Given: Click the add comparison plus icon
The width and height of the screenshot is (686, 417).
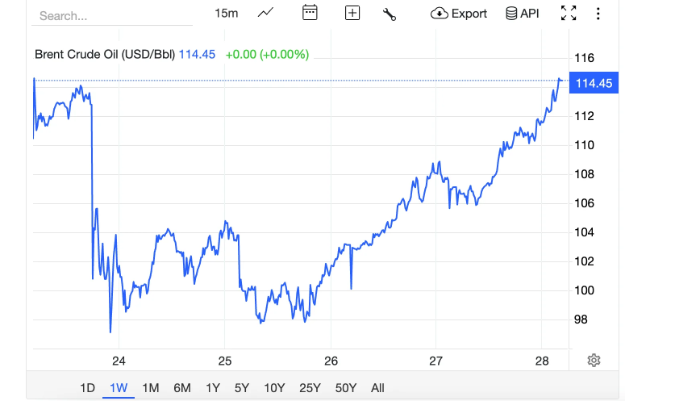Looking at the screenshot, I should (352, 13).
